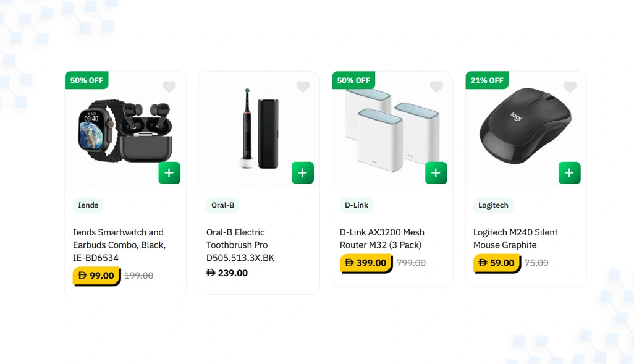Screen dimensions: 634x364
Task: Open the Iends brand tag
Action: coord(88,205)
